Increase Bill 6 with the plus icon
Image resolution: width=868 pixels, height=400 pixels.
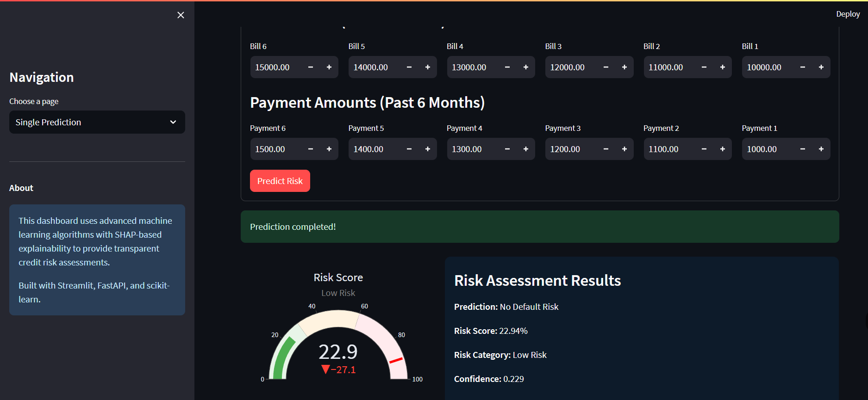(329, 68)
